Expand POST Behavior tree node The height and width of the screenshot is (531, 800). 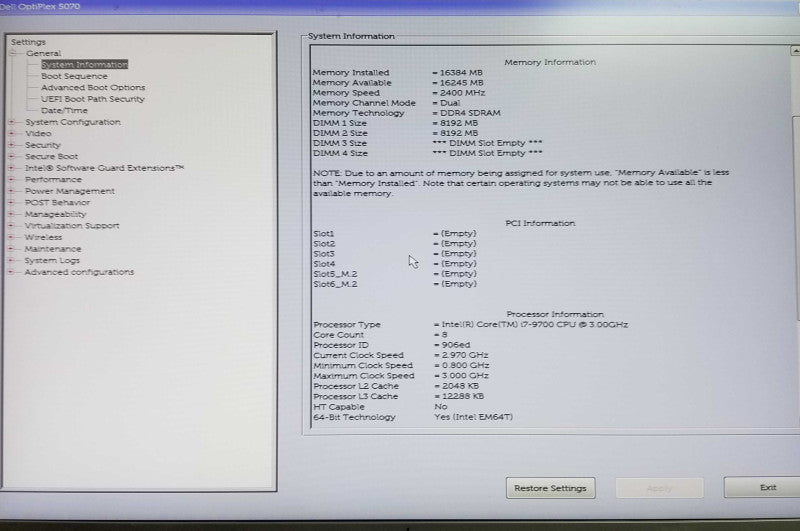click(x=11, y=203)
